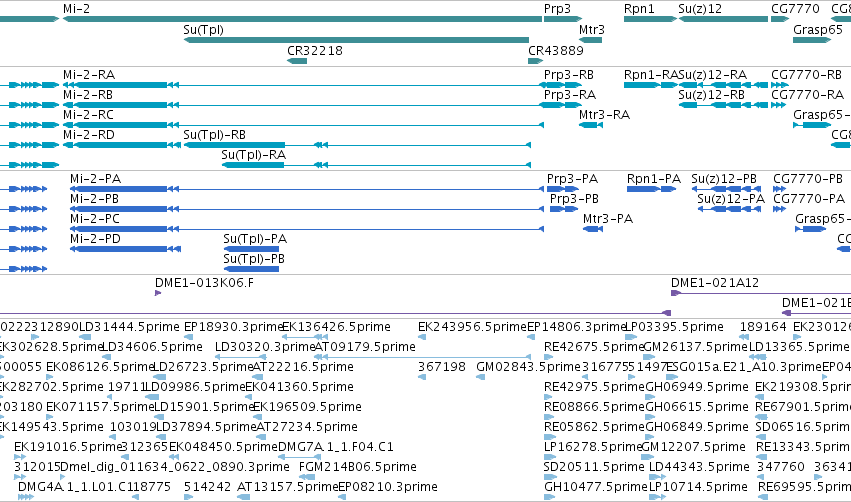Click the 514242 EST label
This screenshot has width=851, height=502.
(x=207, y=487)
